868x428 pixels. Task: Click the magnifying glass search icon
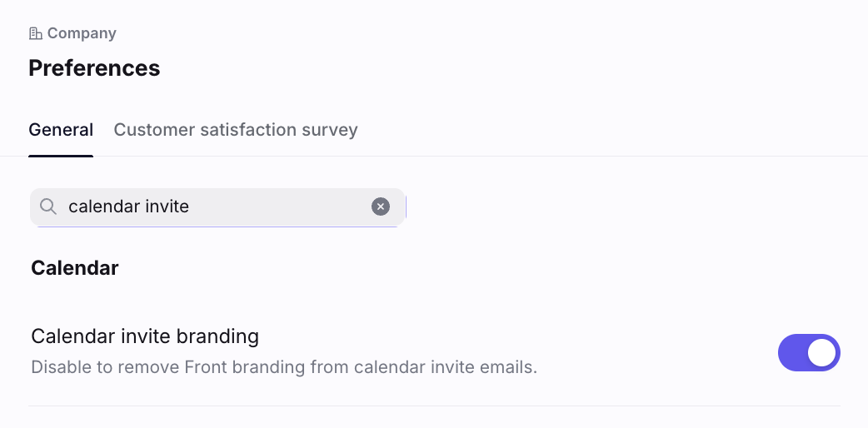(x=48, y=207)
